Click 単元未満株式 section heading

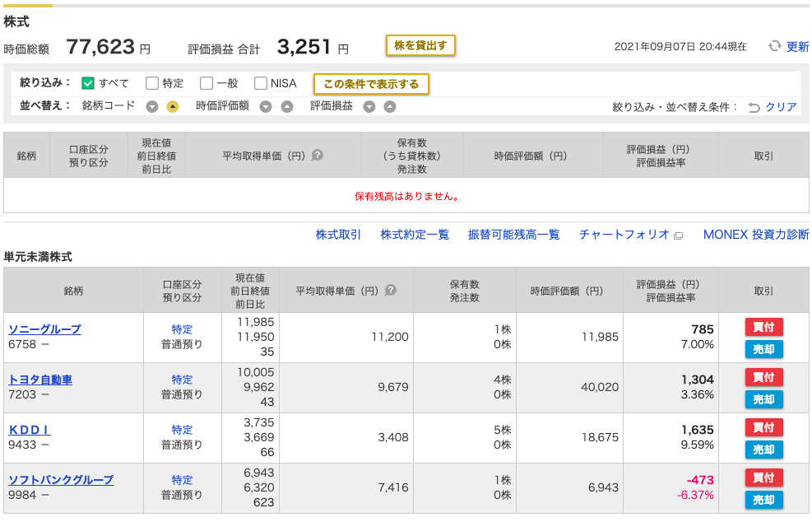[x=38, y=257]
